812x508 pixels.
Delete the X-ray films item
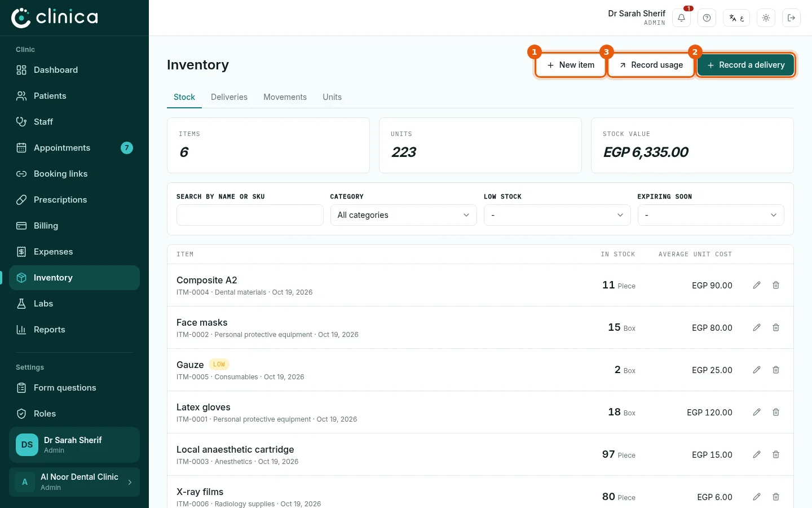(x=776, y=497)
